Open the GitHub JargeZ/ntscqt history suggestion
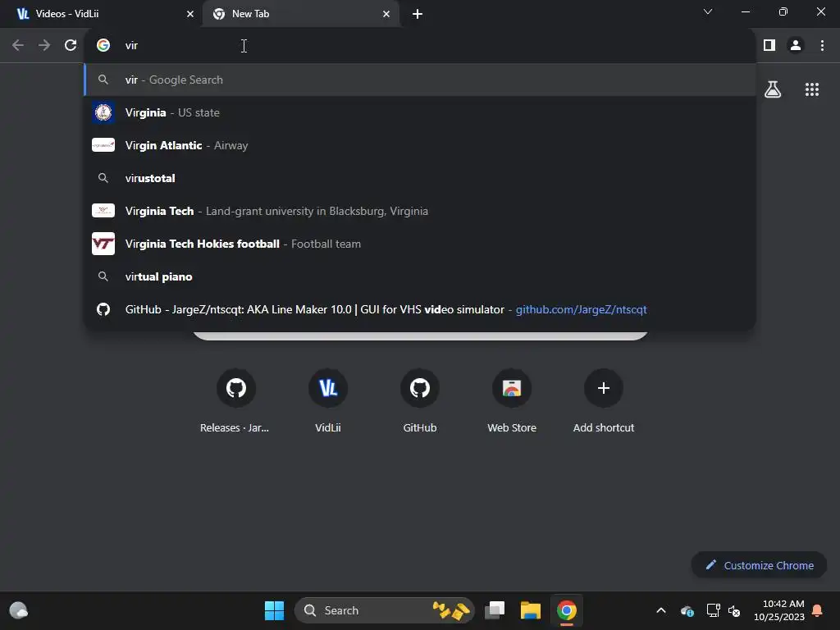Viewport: 840px width, 630px height. [x=420, y=309]
